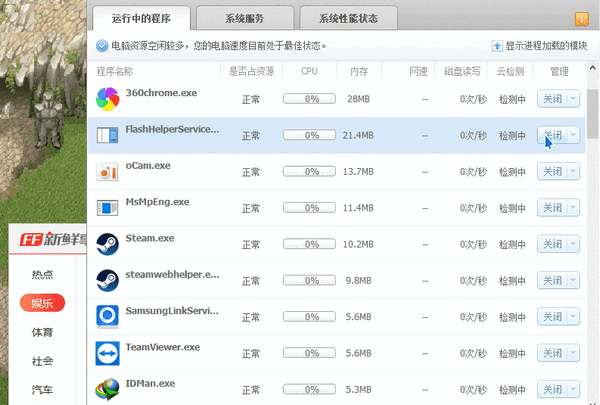The image size is (600, 405).
Task: Close Steam.exe with its 关闭 button
Action: [552, 244]
